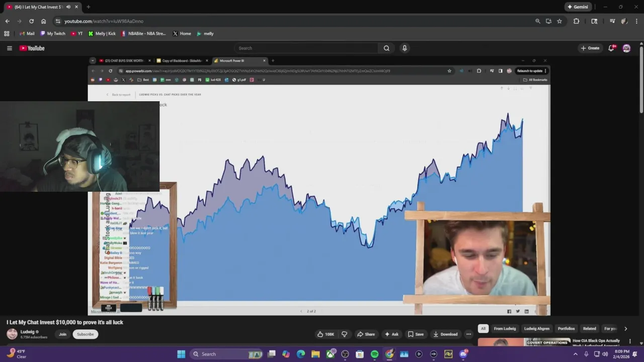
Task: Reload the YouTube page
Action: tap(31, 21)
